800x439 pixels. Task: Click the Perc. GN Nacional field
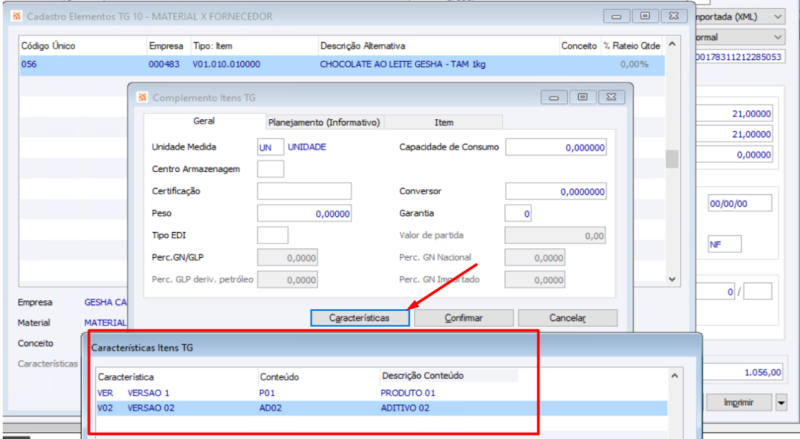point(535,258)
